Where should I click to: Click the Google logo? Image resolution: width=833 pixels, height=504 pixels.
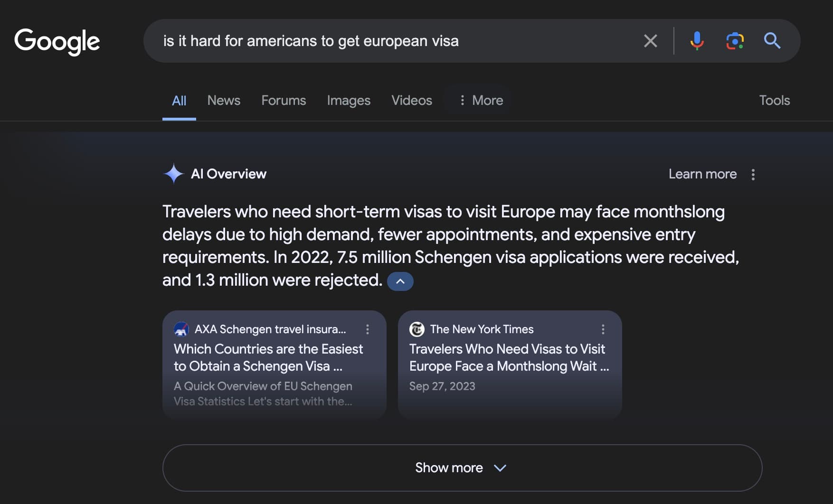point(57,42)
